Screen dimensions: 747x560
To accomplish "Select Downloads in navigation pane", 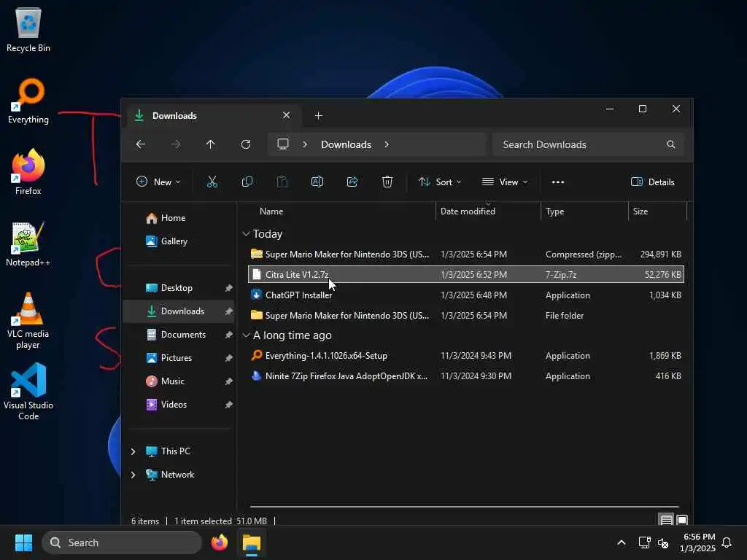I will [179, 311].
